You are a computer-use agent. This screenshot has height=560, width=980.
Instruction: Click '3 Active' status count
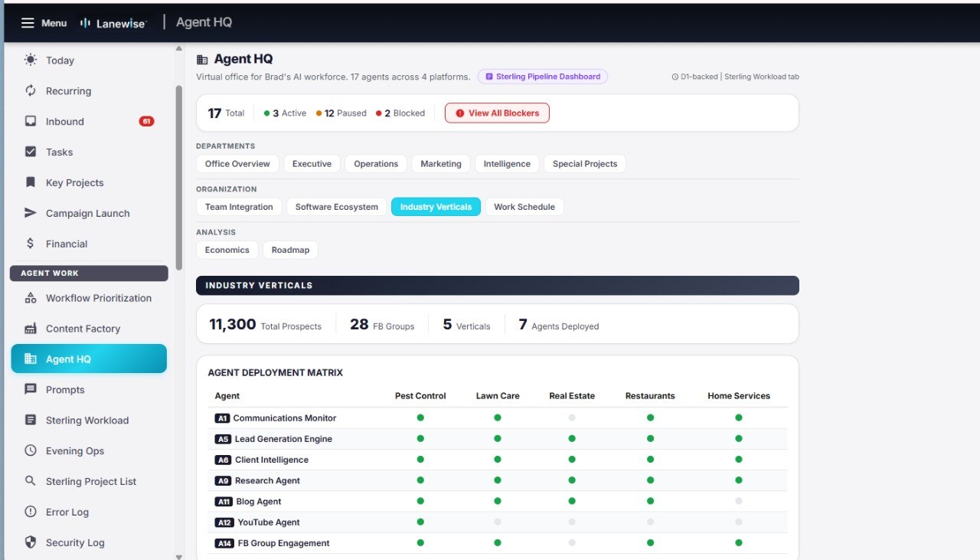[285, 113]
